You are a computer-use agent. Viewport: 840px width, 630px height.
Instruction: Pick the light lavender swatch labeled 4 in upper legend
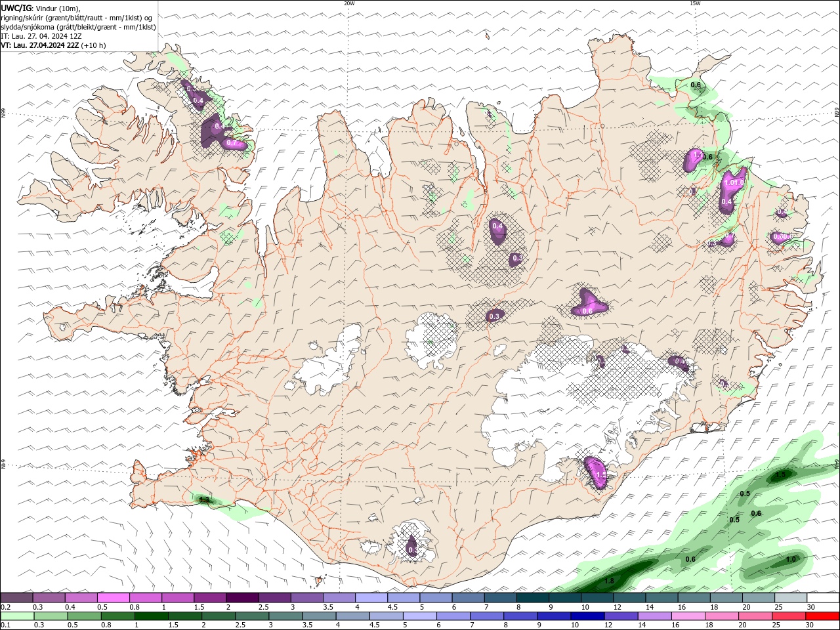[371, 598]
